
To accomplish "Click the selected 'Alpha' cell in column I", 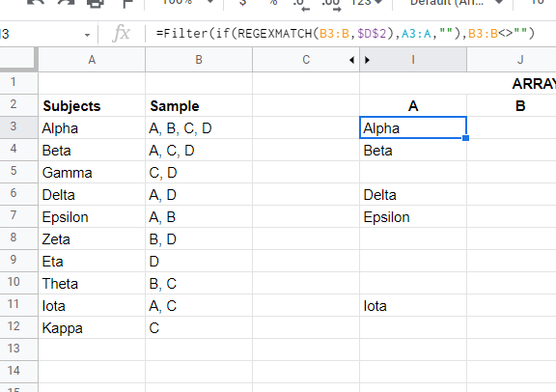I will [413, 127].
